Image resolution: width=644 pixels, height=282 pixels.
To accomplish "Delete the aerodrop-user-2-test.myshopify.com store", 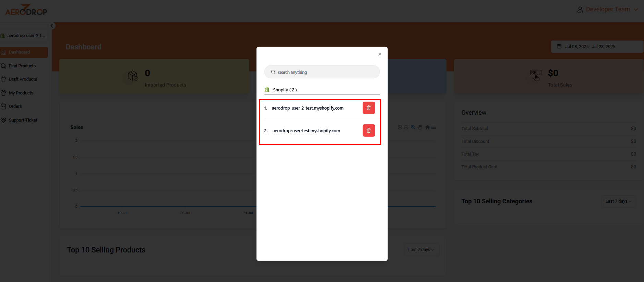I will (x=369, y=108).
